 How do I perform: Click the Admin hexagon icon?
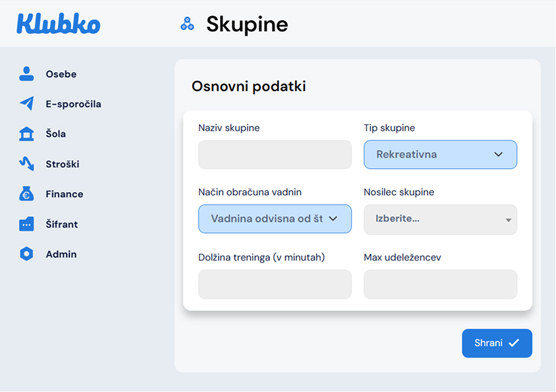pyautogui.click(x=26, y=254)
